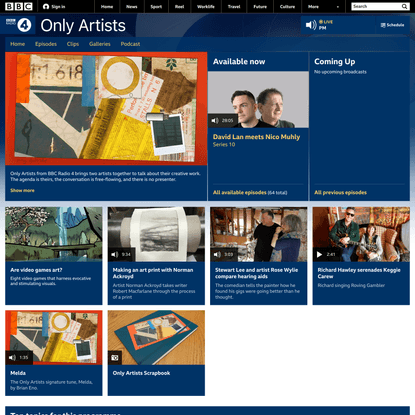Switch to the Galleries tab
Screen dimensions: 415x415
pyautogui.click(x=100, y=44)
